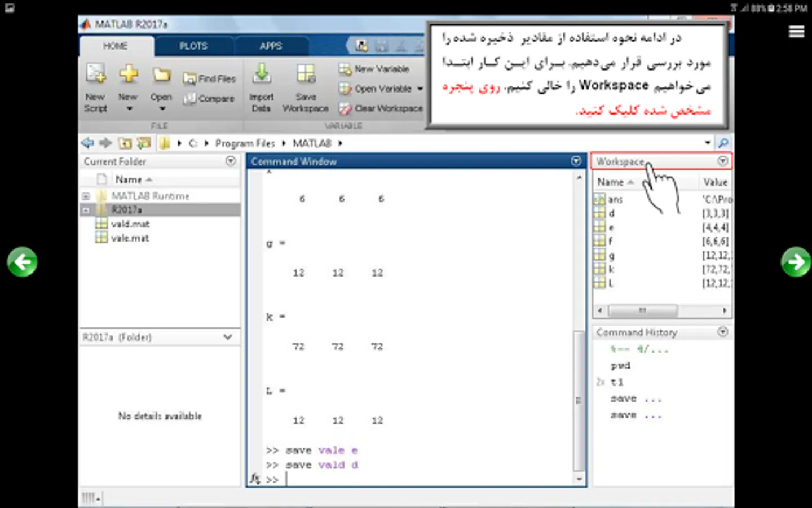Click the Workspace panel title
This screenshot has width=812, height=508.
(x=621, y=162)
